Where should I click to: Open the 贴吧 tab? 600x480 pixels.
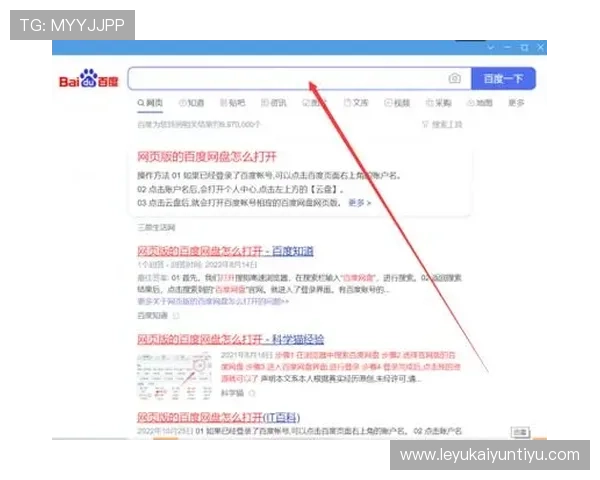[233, 103]
